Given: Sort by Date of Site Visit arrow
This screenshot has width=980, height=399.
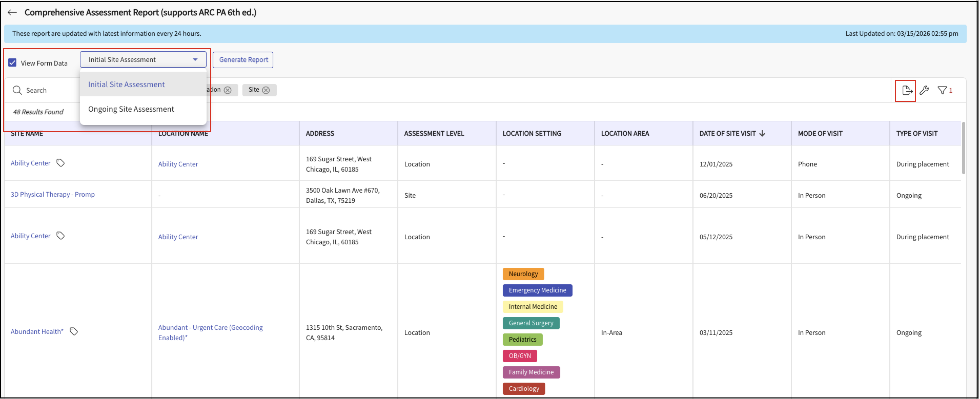Looking at the screenshot, I should click(x=762, y=133).
